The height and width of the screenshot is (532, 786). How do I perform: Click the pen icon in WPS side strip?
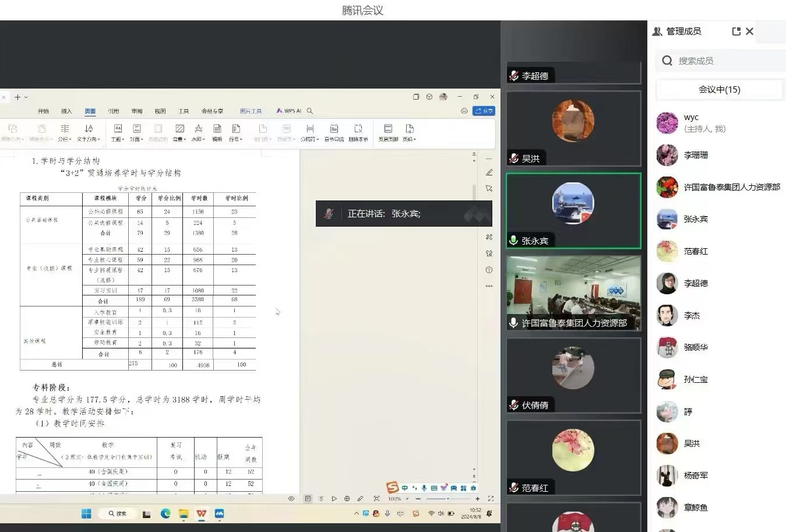[x=489, y=172]
